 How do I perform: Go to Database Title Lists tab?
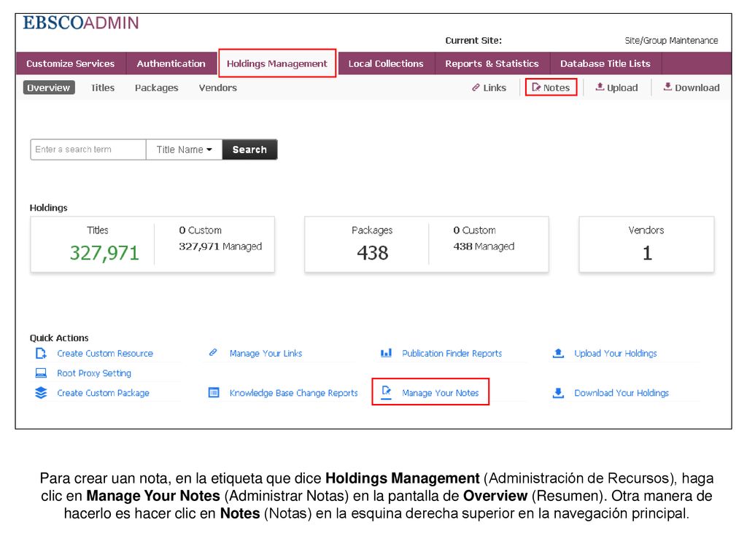605,63
